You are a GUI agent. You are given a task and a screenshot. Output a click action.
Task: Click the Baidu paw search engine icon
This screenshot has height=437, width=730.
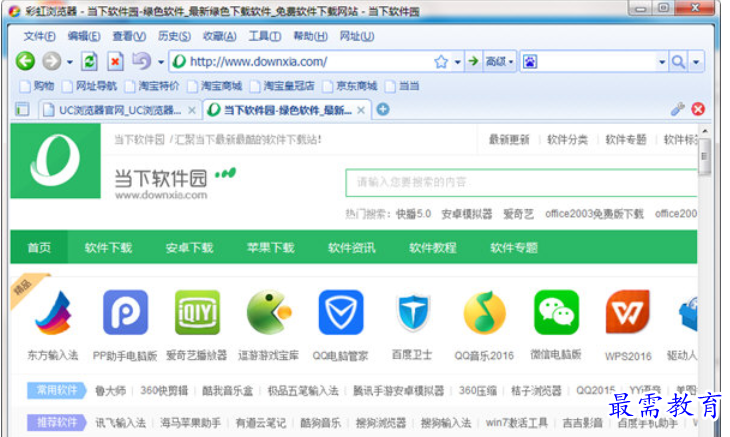pyautogui.click(x=530, y=61)
